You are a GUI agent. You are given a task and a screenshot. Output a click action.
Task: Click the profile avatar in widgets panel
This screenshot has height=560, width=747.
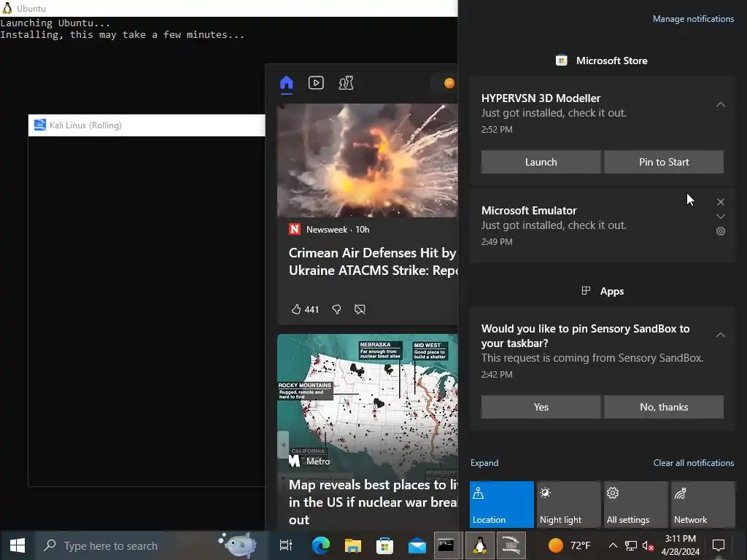click(x=449, y=83)
